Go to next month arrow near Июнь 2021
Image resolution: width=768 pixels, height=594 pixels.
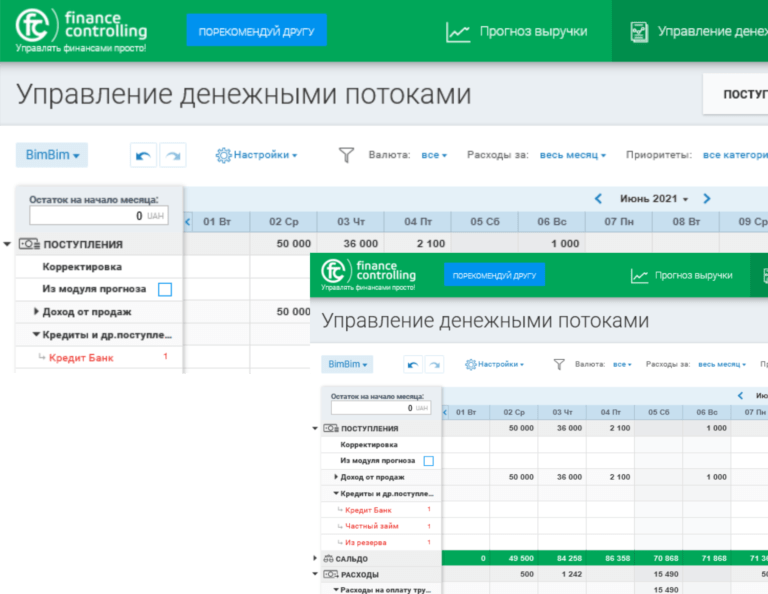pyautogui.click(x=706, y=199)
